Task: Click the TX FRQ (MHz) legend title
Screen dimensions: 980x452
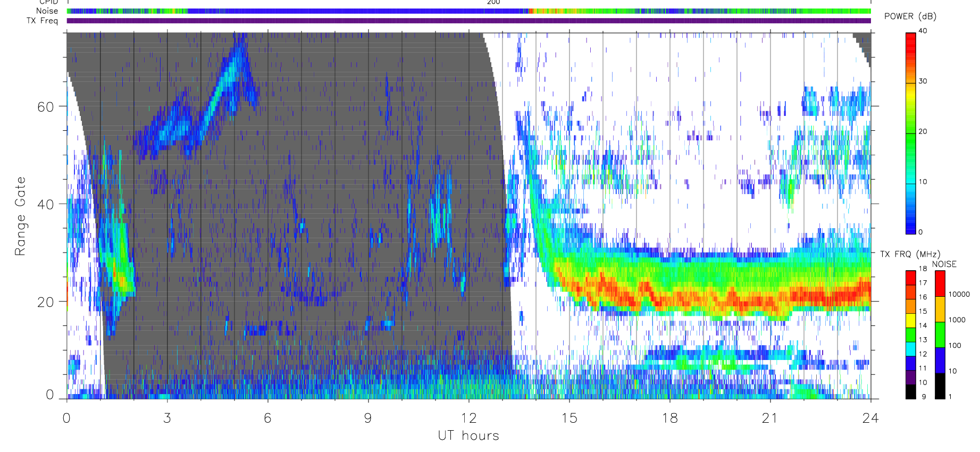Action: click(910, 254)
